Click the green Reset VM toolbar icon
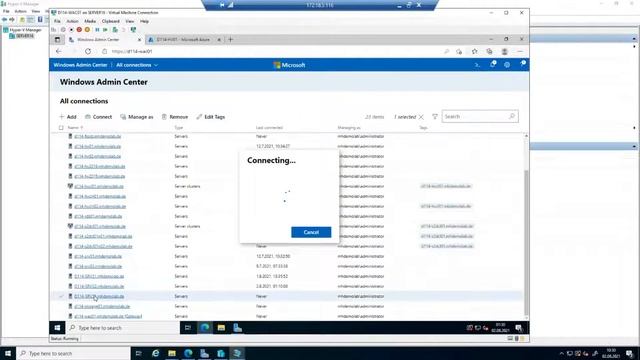 click(x=105, y=30)
